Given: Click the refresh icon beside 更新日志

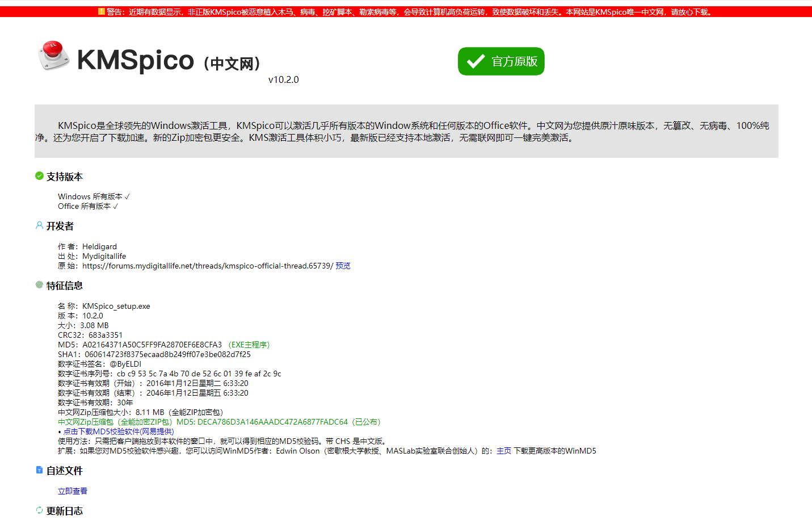Looking at the screenshot, I should tap(38, 510).
